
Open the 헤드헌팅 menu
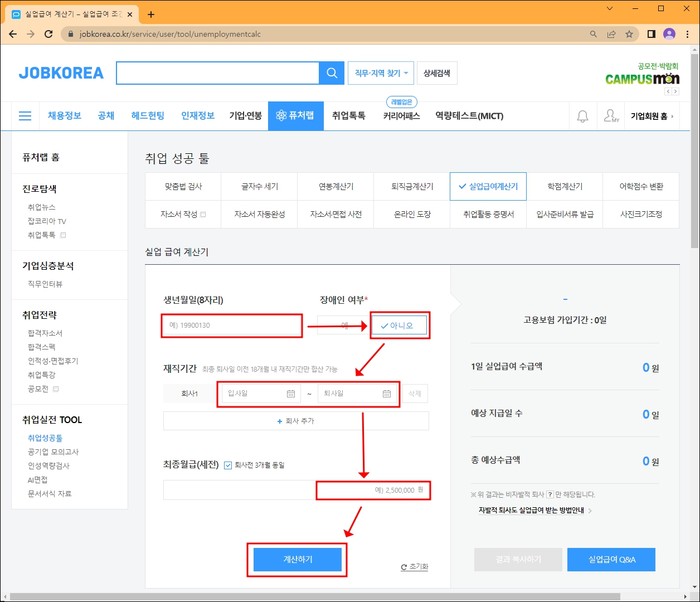148,115
